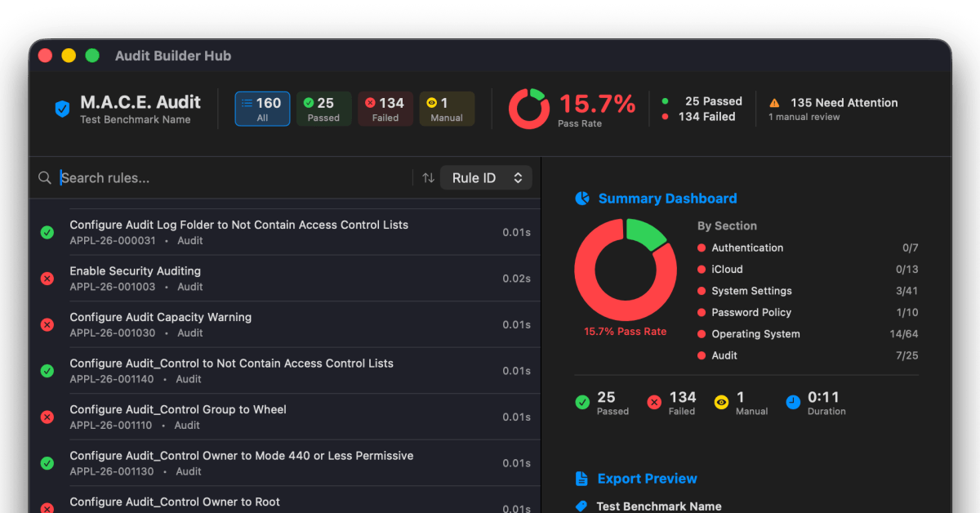Toggle the 1 Manual filter
The image size is (980, 513).
446,109
